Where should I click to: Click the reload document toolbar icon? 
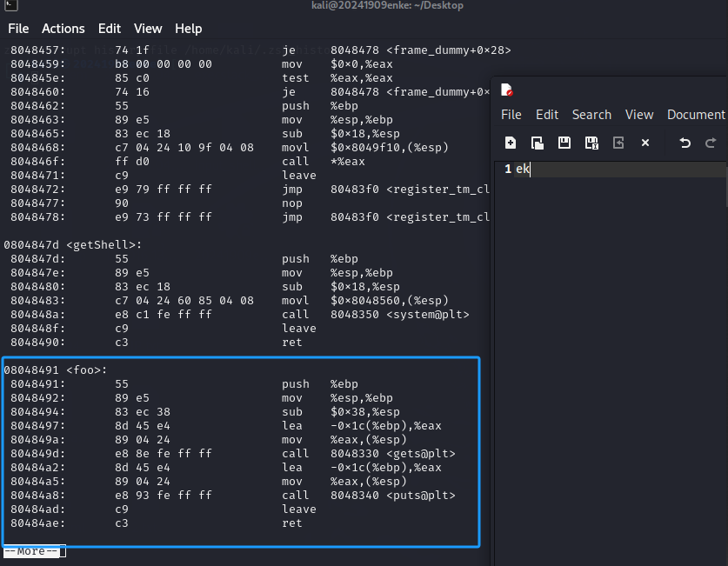pos(618,143)
